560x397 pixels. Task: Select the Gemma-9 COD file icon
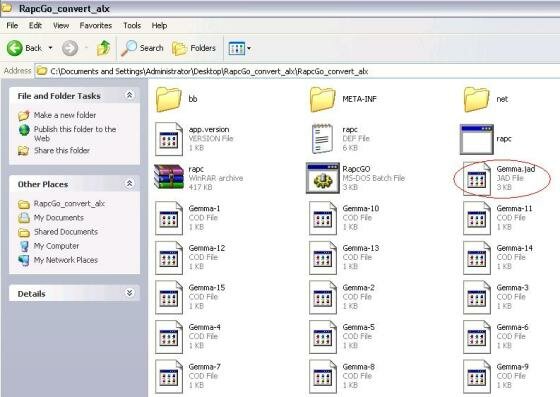(x=477, y=377)
